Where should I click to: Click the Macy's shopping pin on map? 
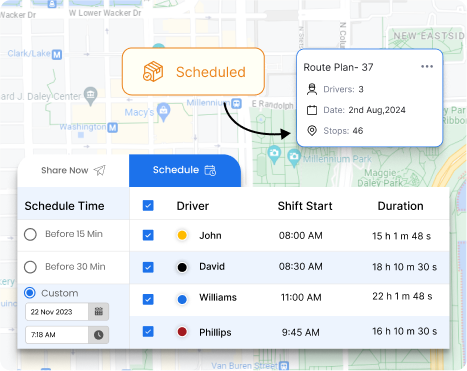pyautogui.click(x=164, y=112)
